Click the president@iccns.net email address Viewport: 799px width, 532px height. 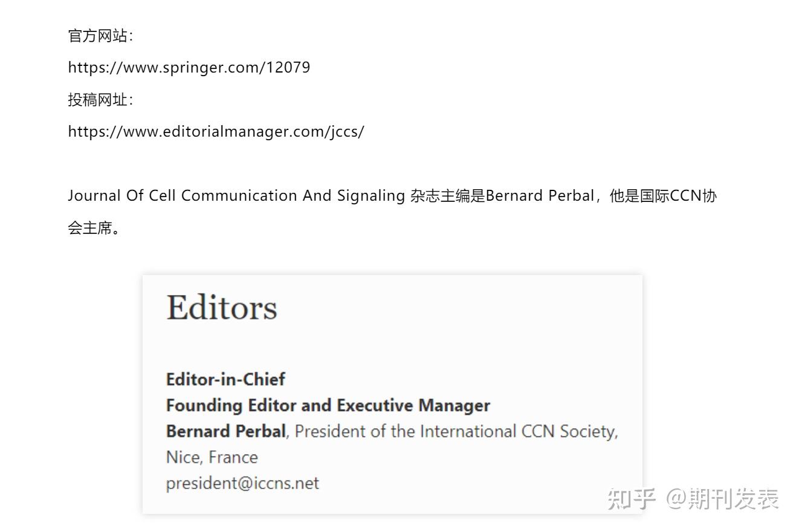(242, 483)
